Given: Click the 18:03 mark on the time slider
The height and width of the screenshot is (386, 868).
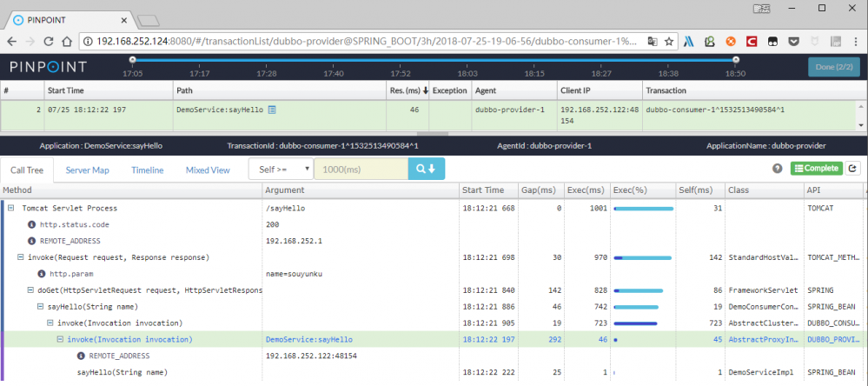Looking at the screenshot, I should pos(467,73).
